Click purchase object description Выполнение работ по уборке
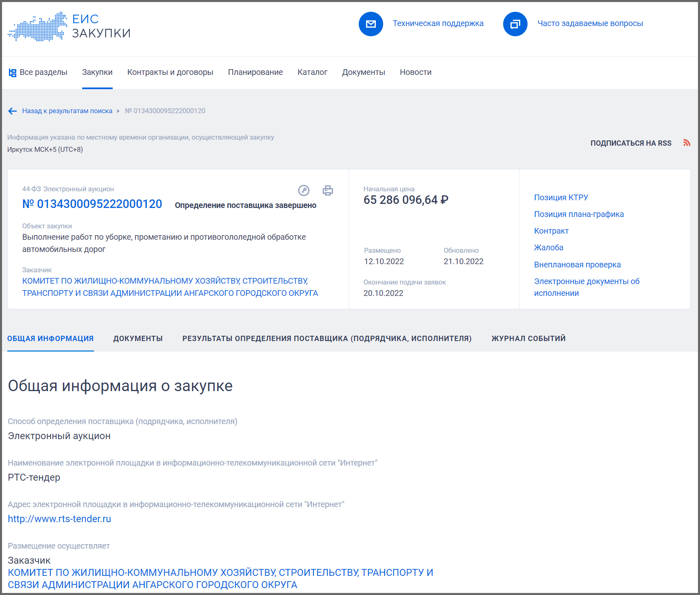 click(x=164, y=243)
